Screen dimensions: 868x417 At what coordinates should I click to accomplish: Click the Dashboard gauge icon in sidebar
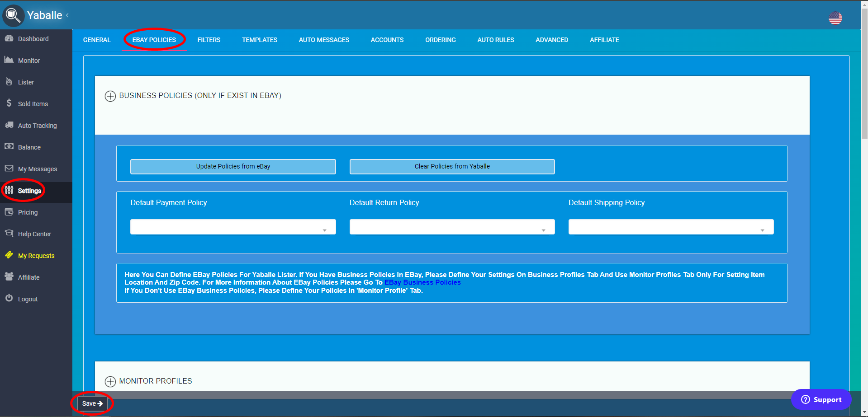(9, 38)
